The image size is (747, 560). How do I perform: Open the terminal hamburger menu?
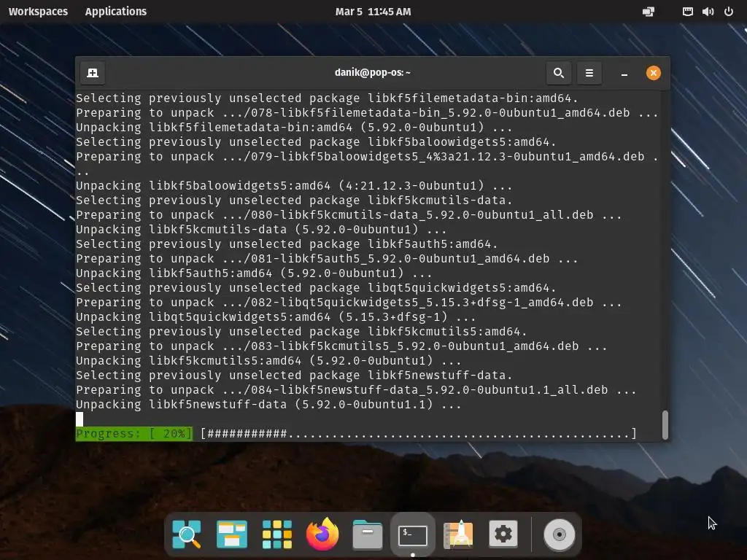coord(589,73)
